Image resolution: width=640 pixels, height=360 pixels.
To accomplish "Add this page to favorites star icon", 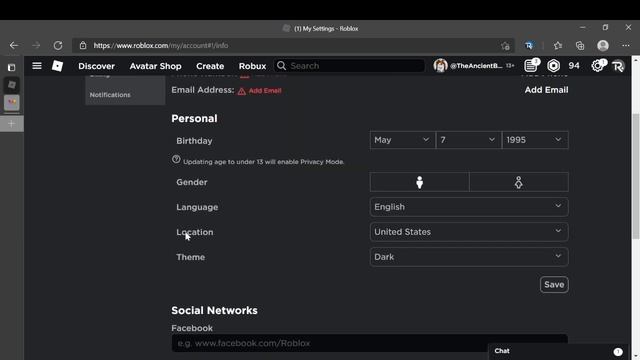I will 505,46.
